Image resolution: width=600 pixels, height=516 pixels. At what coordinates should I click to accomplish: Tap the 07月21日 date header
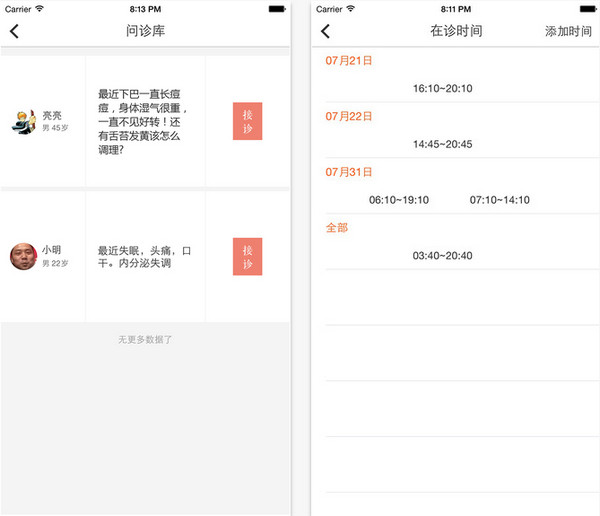349,61
